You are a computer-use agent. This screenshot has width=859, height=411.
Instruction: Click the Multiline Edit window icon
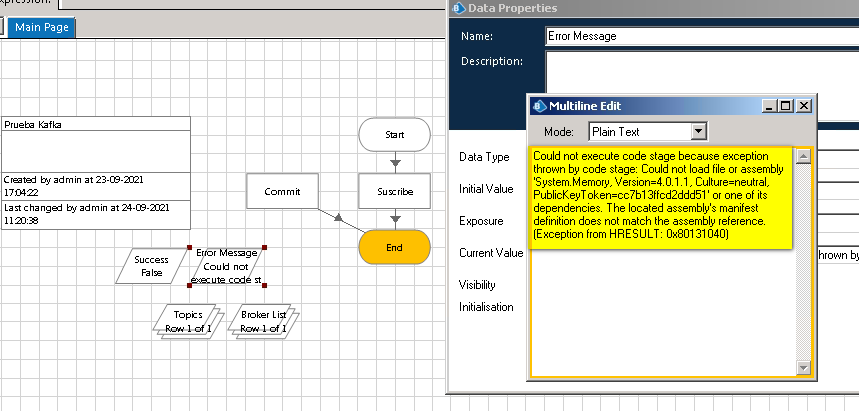click(x=538, y=106)
